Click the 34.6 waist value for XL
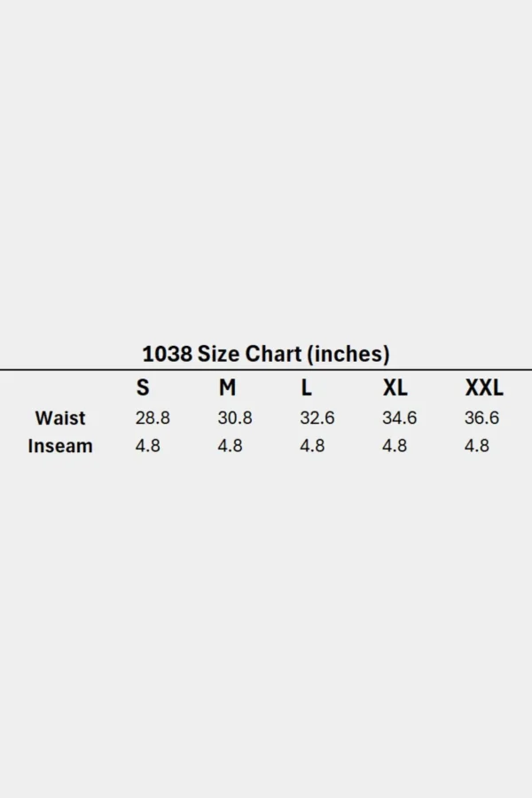Image resolution: width=532 pixels, height=798 pixels. 399,418
